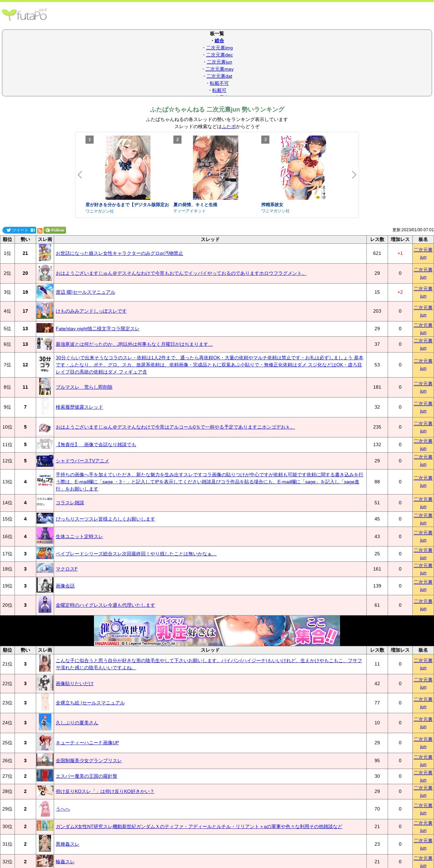Click the thumbnail of the マクロスF row
Image resolution: width=434 pixels, height=868 pixels.
45,568
